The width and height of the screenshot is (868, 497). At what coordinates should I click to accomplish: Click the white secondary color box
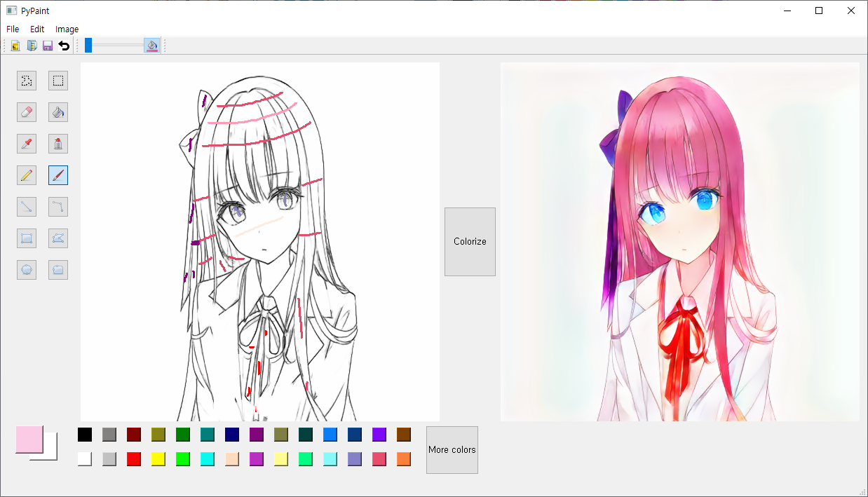pos(49,454)
